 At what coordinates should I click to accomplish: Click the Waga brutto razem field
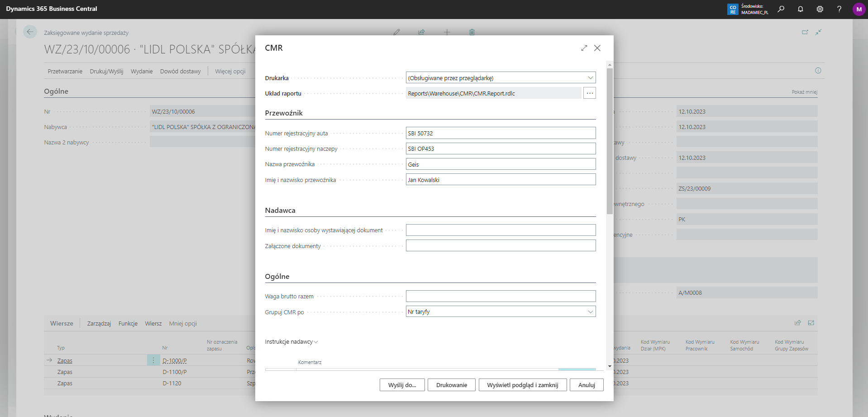pyautogui.click(x=501, y=296)
